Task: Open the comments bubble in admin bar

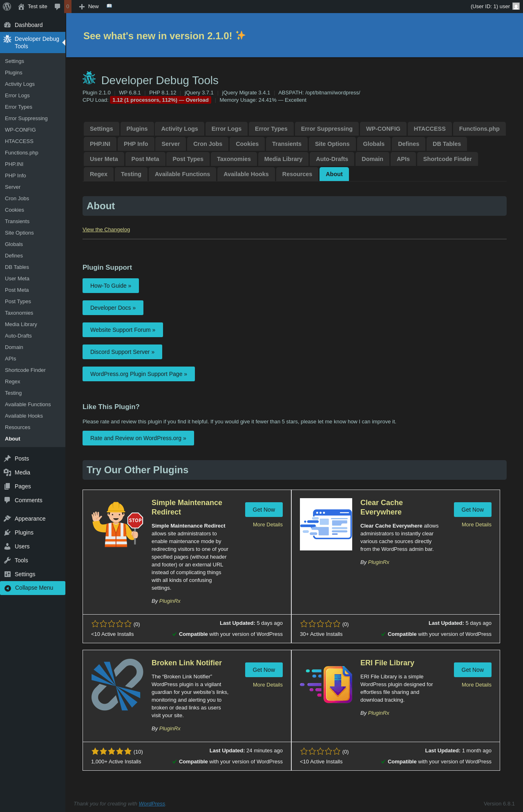Action: pos(58,7)
